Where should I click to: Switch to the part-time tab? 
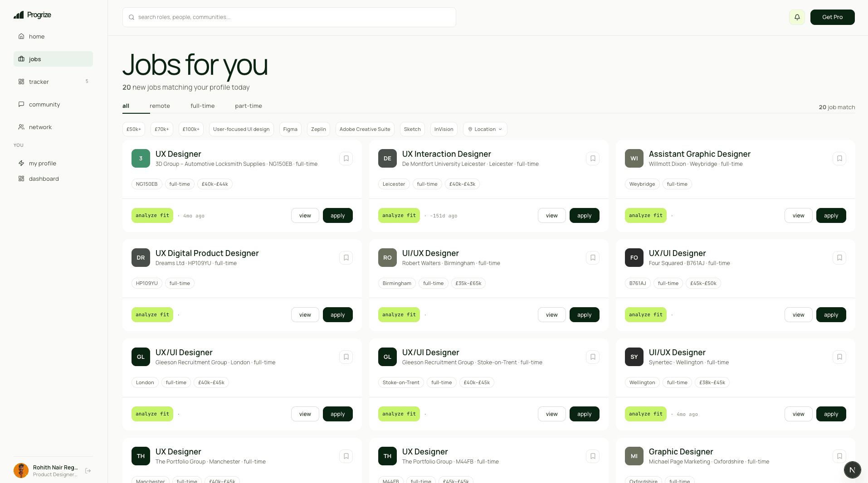[249, 106]
